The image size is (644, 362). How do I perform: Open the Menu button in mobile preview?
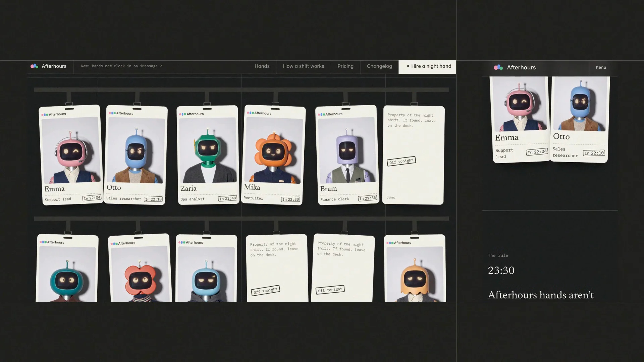coord(601,67)
